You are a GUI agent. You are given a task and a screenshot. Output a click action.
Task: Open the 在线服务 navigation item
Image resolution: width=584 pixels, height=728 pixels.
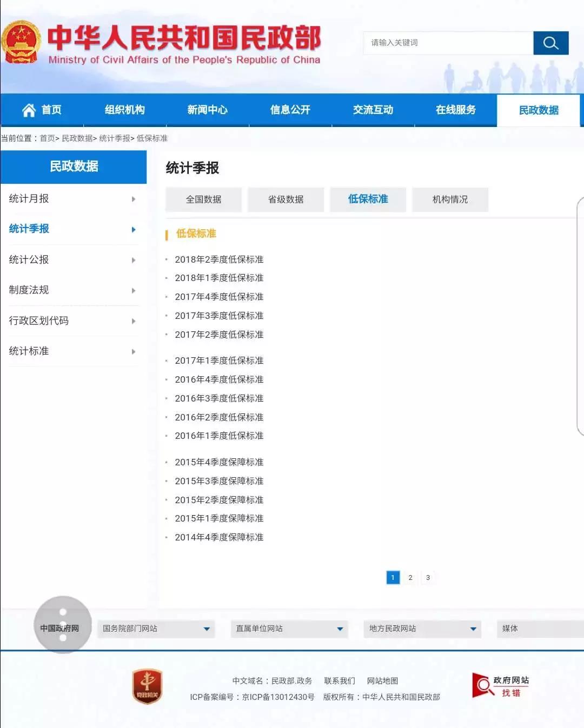pos(456,110)
